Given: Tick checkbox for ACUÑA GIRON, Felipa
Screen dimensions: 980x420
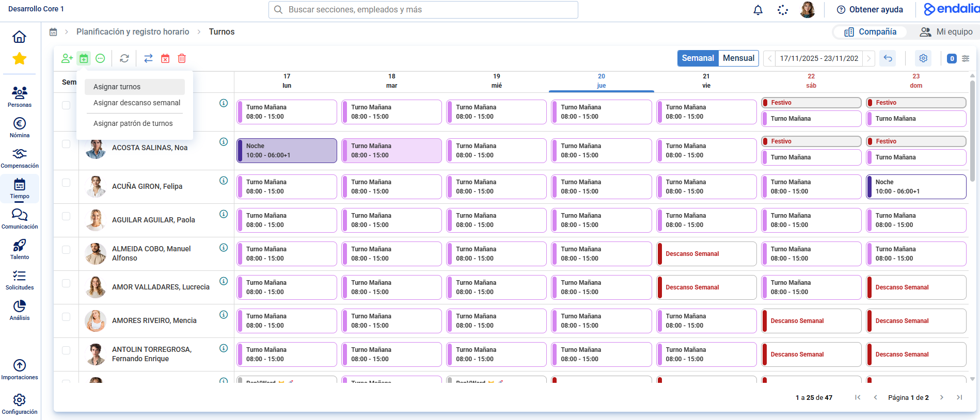Looking at the screenshot, I should 66,183.
